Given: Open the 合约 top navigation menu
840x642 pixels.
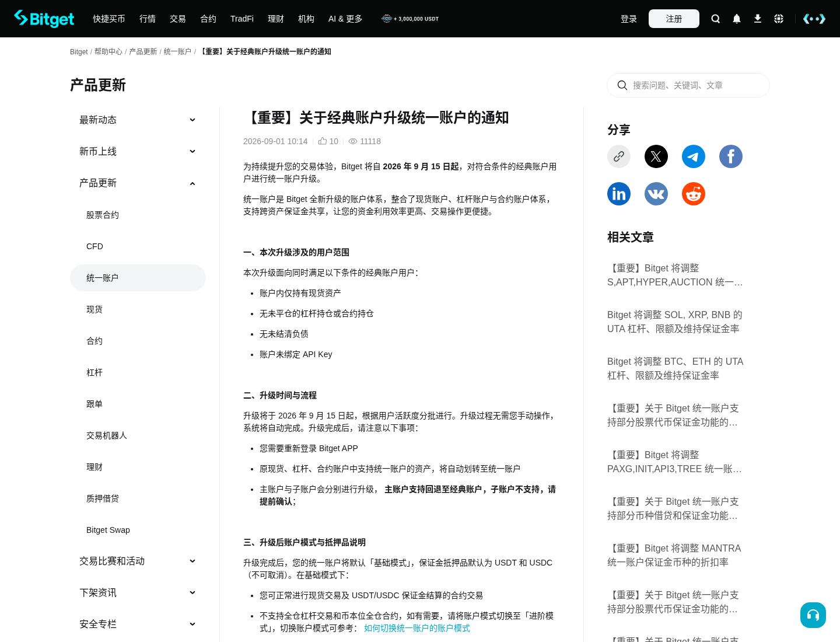Looking at the screenshot, I should coord(208,19).
